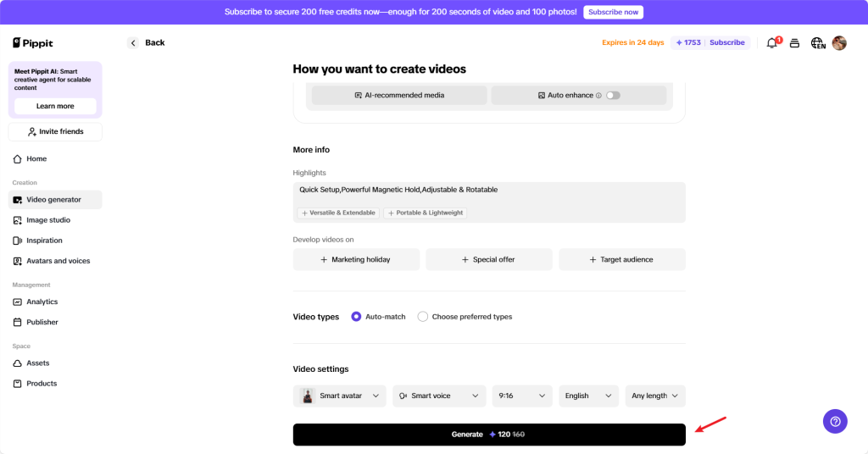Click the Back arrow icon
Image resolution: width=868 pixels, height=454 pixels.
[133, 42]
